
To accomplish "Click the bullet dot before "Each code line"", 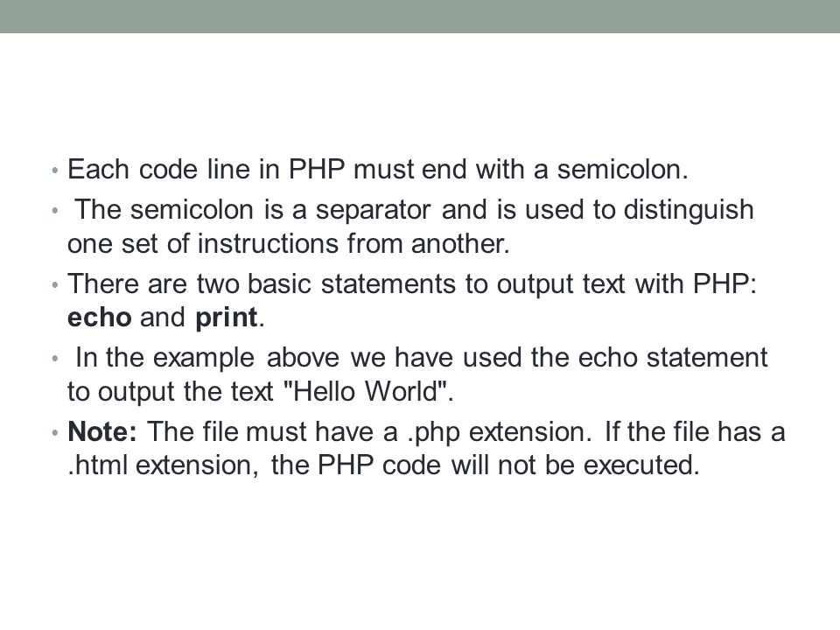I will [54, 171].
